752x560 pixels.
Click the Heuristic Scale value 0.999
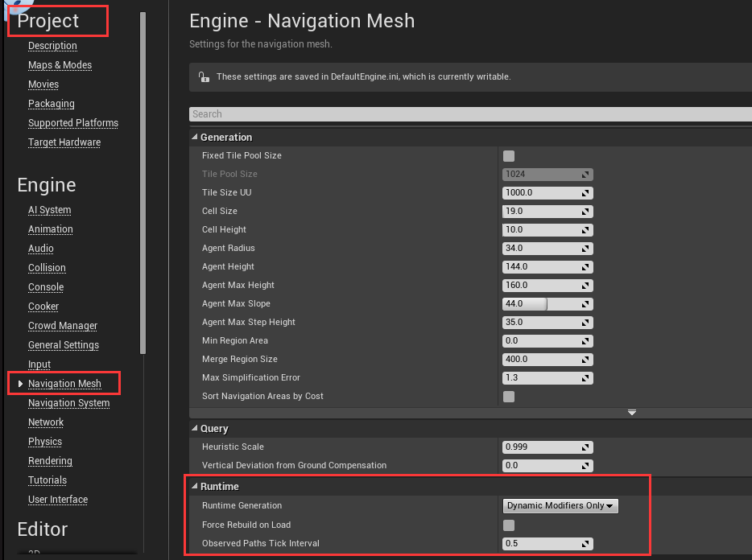(517, 447)
